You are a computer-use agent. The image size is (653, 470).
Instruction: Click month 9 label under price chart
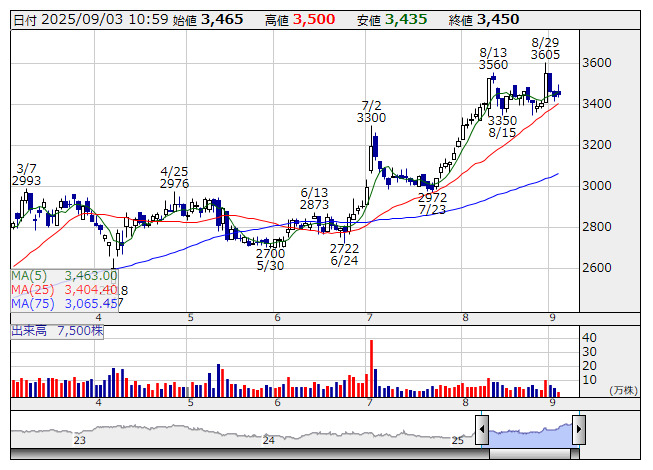click(552, 318)
